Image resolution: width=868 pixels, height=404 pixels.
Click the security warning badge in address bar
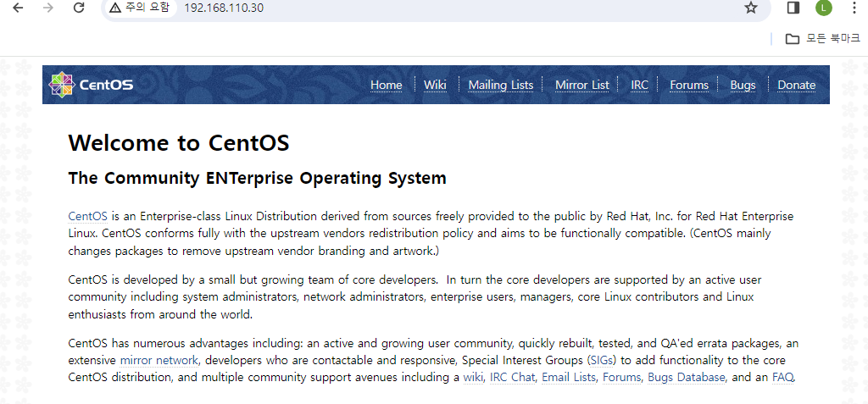click(140, 8)
